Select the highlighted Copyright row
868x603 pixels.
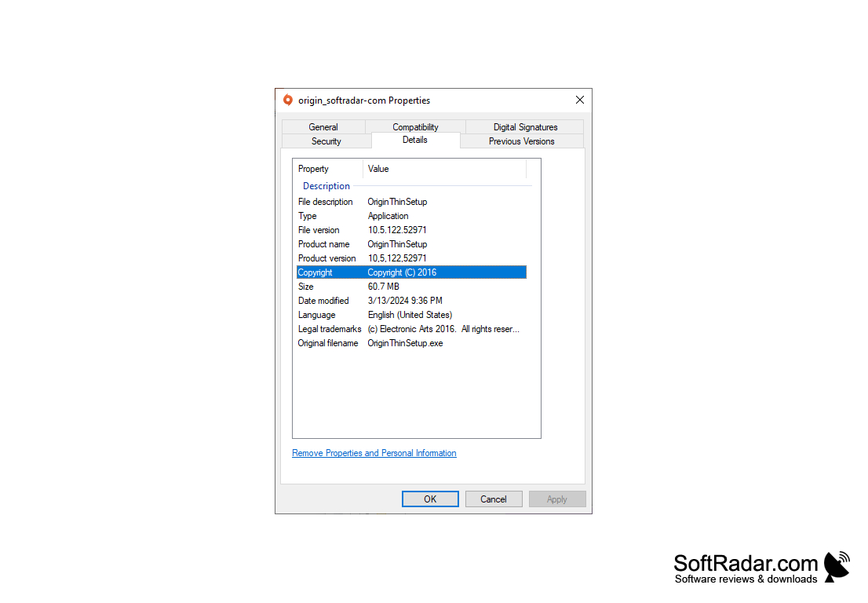pos(411,272)
